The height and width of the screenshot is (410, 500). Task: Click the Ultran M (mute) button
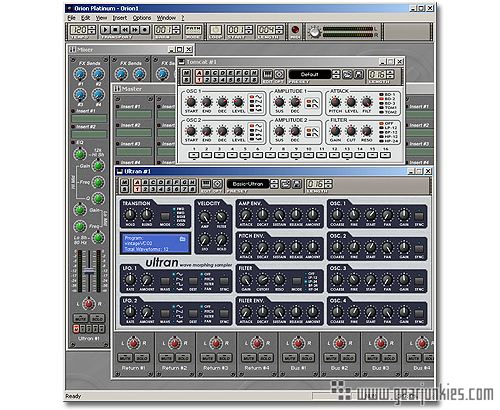click(124, 182)
